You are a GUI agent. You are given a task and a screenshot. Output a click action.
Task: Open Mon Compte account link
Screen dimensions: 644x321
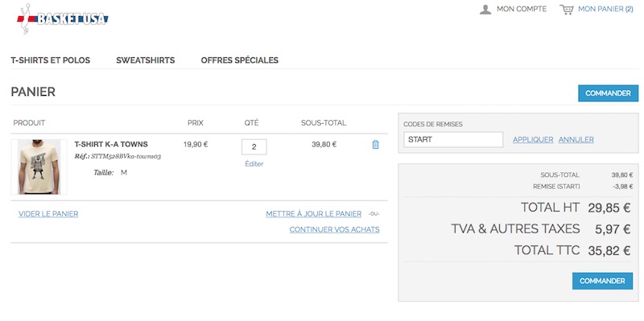click(522, 9)
